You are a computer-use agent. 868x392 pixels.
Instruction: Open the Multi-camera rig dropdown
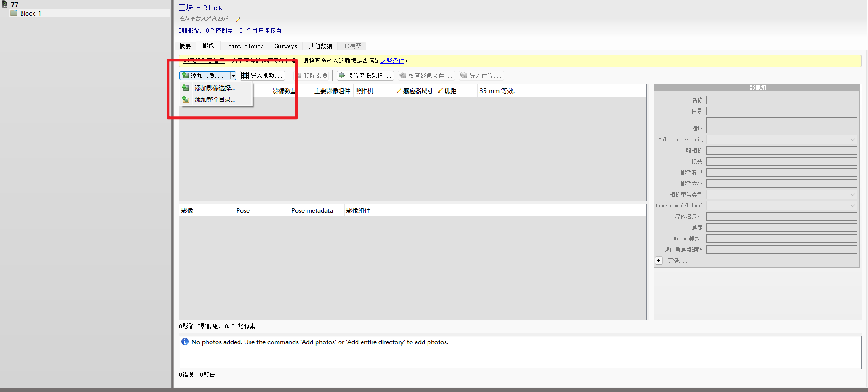781,139
